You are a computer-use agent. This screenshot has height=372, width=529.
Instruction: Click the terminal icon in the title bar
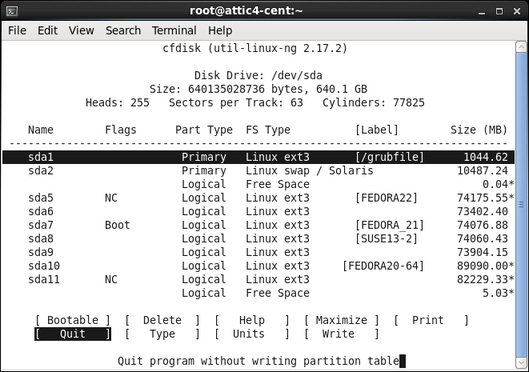(x=12, y=11)
